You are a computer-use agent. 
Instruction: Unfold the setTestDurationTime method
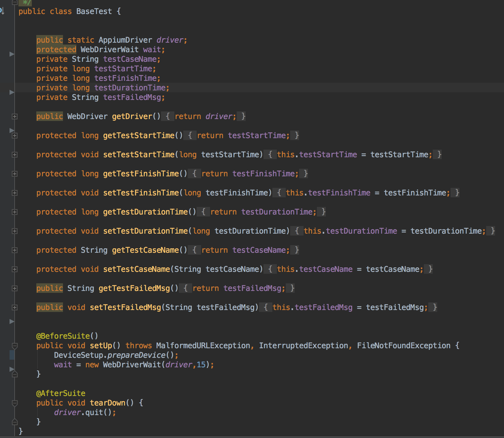15,231
